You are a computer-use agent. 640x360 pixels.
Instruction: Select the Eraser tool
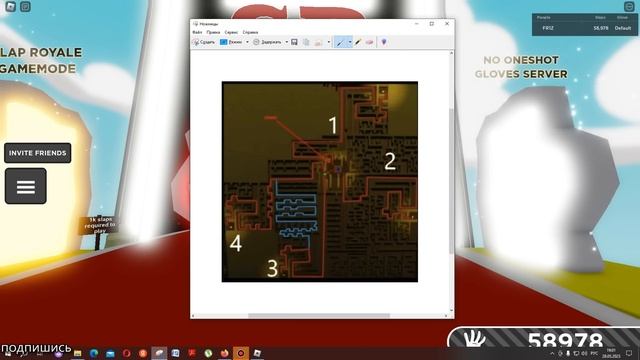point(369,42)
